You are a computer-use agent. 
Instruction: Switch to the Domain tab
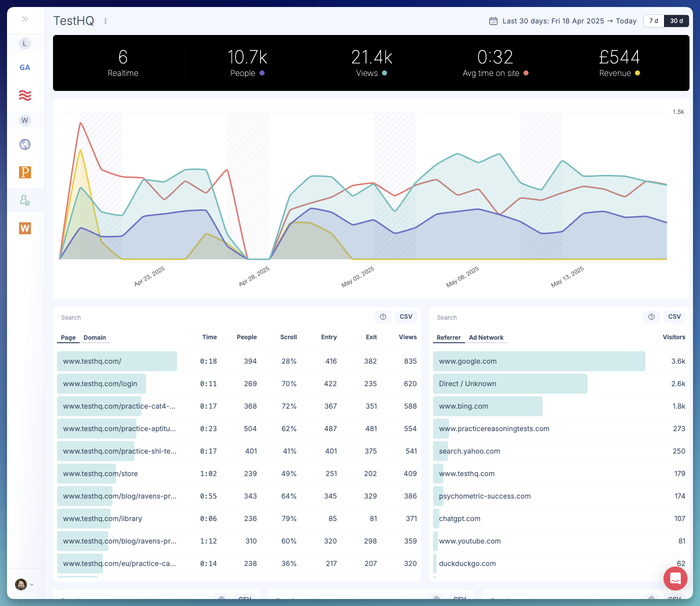coord(95,338)
